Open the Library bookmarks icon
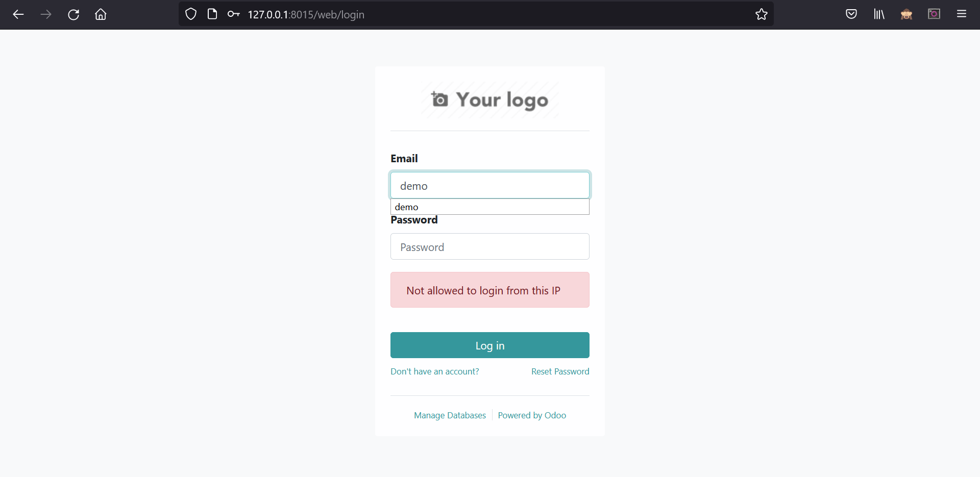 879,14
